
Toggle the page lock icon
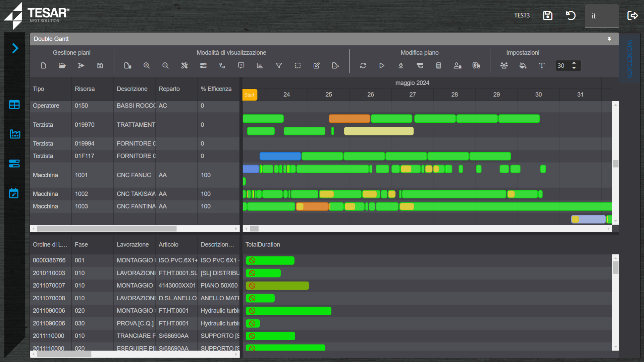127,66
